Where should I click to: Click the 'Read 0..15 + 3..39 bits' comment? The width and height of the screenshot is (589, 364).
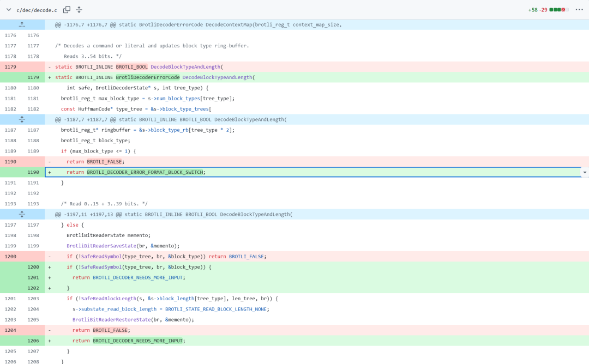pos(104,204)
